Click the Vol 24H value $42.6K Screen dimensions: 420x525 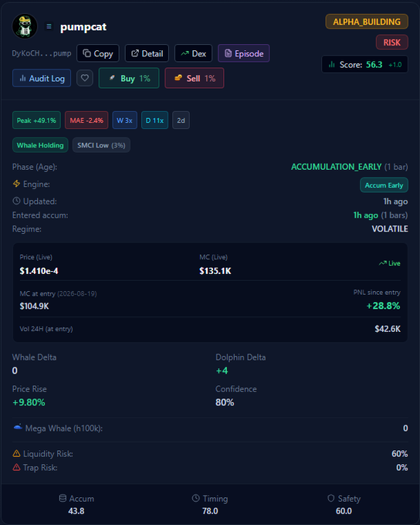point(388,329)
